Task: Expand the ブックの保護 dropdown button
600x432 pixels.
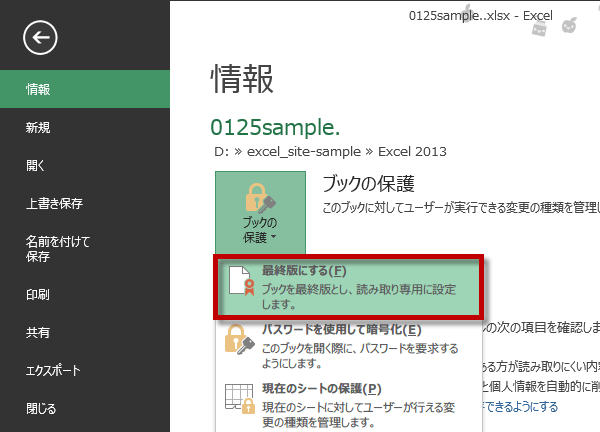Action: pyautogui.click(x=260, y=212)
